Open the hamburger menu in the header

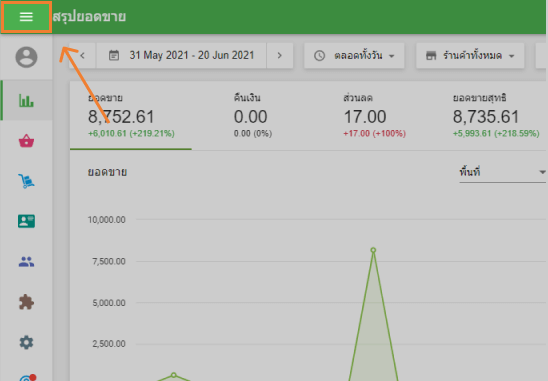[x=26, y=17]
